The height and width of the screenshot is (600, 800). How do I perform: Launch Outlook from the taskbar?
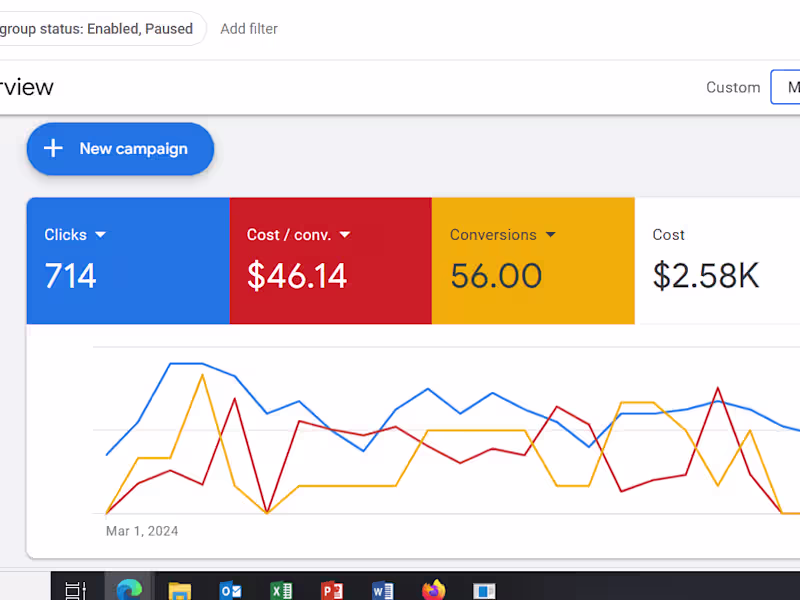tap(230, 591)
